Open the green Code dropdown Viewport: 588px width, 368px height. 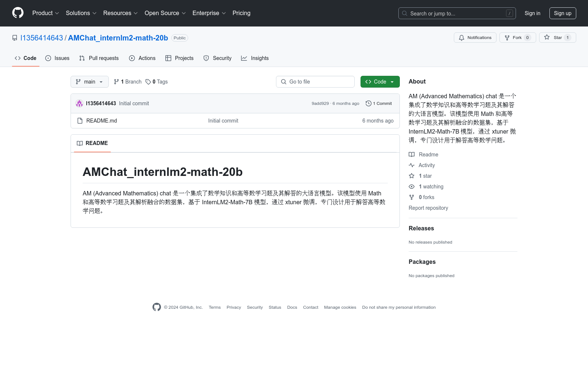[380, 82]
